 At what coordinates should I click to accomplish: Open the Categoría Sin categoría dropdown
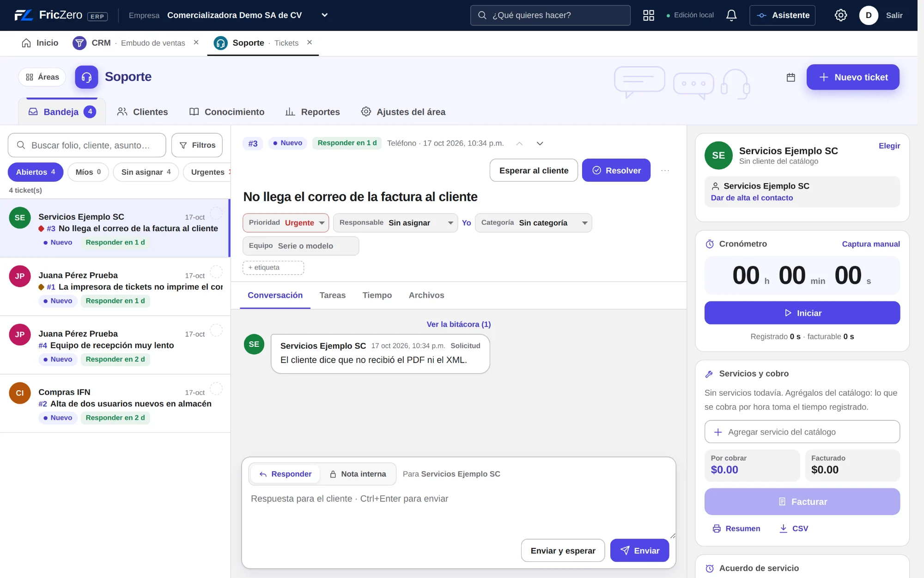click(x=533, y=223)
